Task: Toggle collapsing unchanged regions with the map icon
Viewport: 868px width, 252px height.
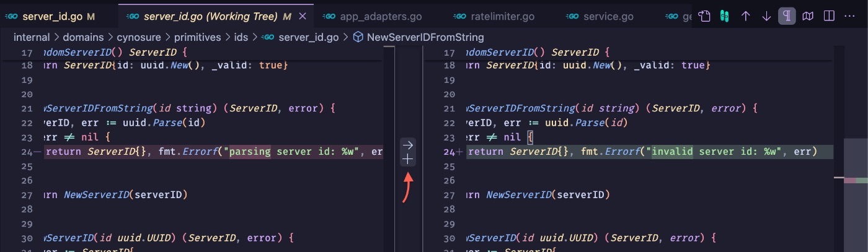Action: 808,16
